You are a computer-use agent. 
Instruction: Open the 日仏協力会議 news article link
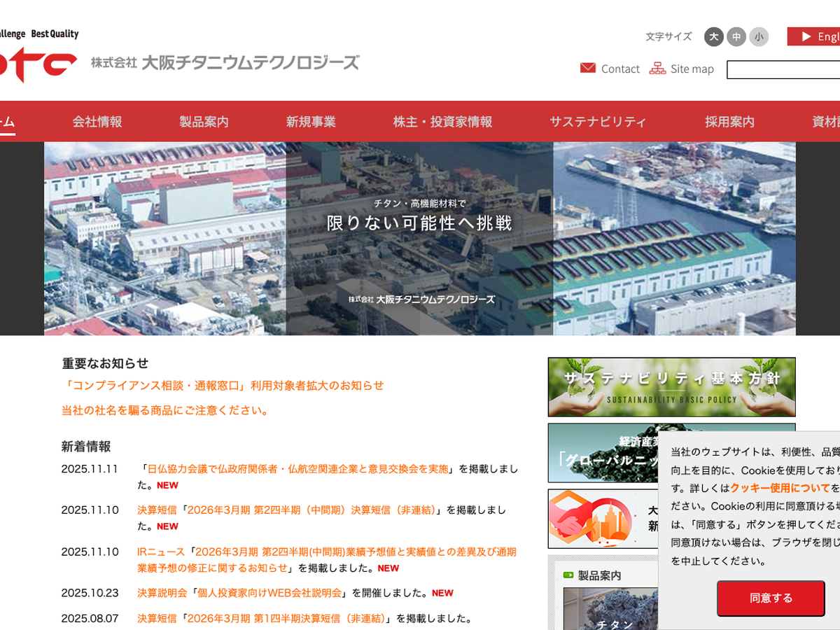[297, 469]
